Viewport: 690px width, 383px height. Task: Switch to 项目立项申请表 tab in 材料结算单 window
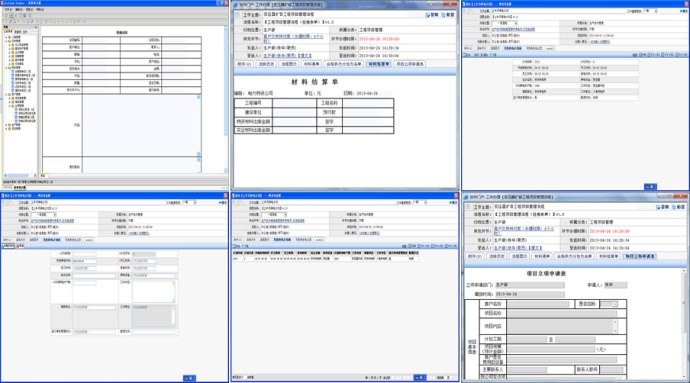pyautogui.click(x=410, y=64)
